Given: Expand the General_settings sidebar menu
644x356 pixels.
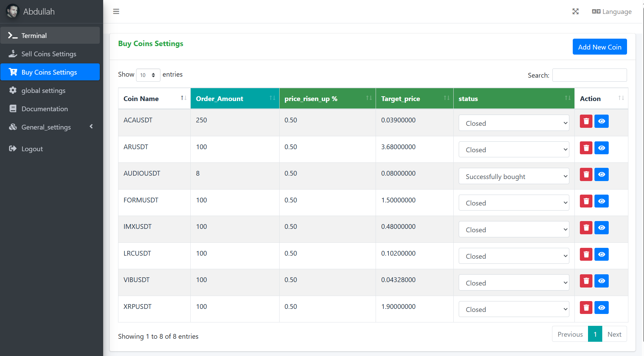Looking at the screenshot, I should click(x=51, y=127).
